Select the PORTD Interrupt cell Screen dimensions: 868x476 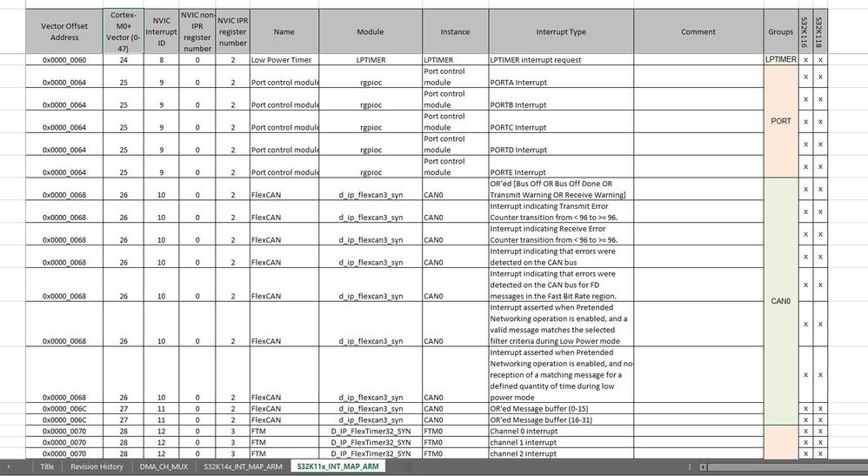pos(561,144)
